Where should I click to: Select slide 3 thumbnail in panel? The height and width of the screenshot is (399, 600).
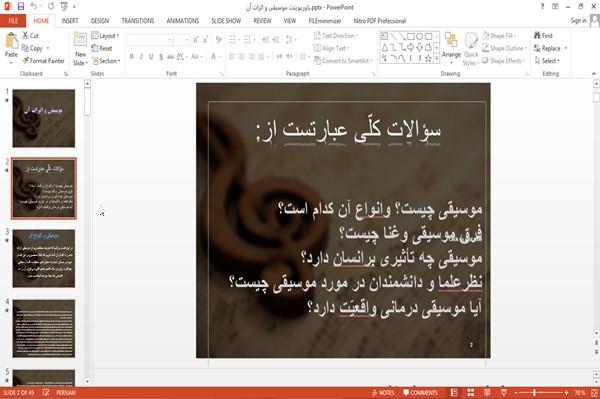[x=44, y=258]
